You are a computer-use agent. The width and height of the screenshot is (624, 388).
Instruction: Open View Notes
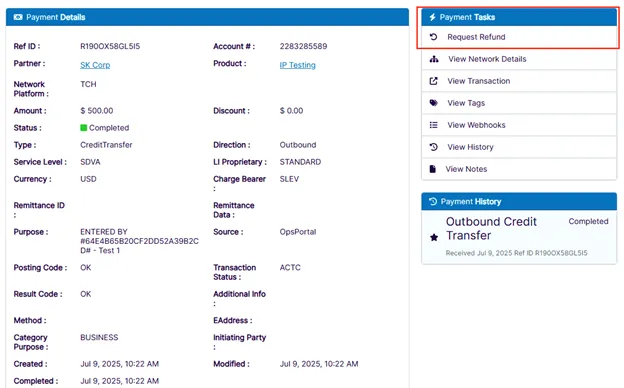(x=519, y=169)
